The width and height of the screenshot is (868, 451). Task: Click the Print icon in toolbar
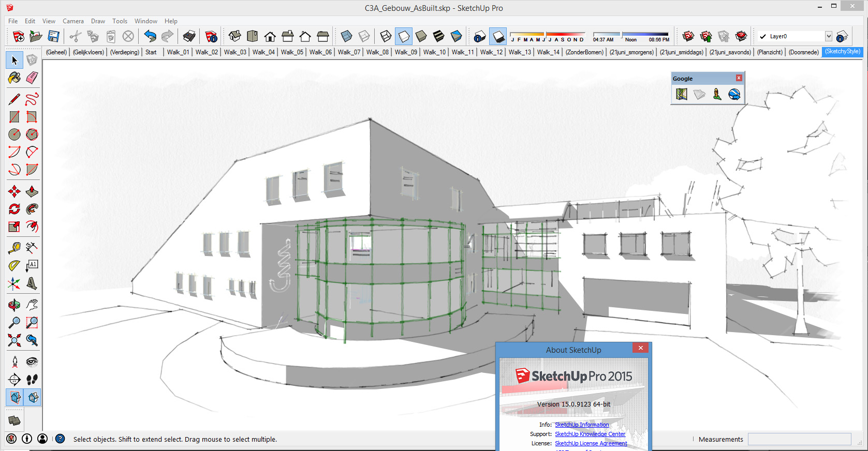189,36
